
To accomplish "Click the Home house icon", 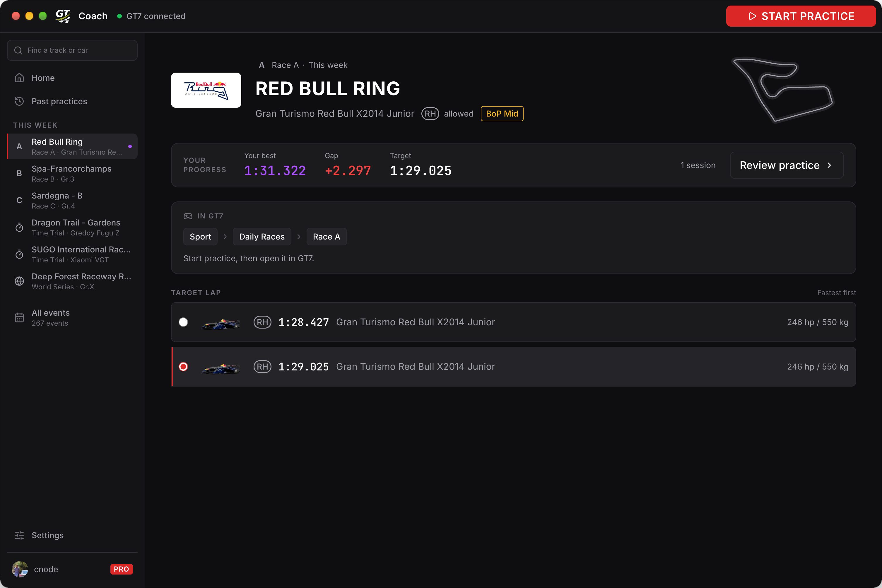I will click(x=19, y=78).
